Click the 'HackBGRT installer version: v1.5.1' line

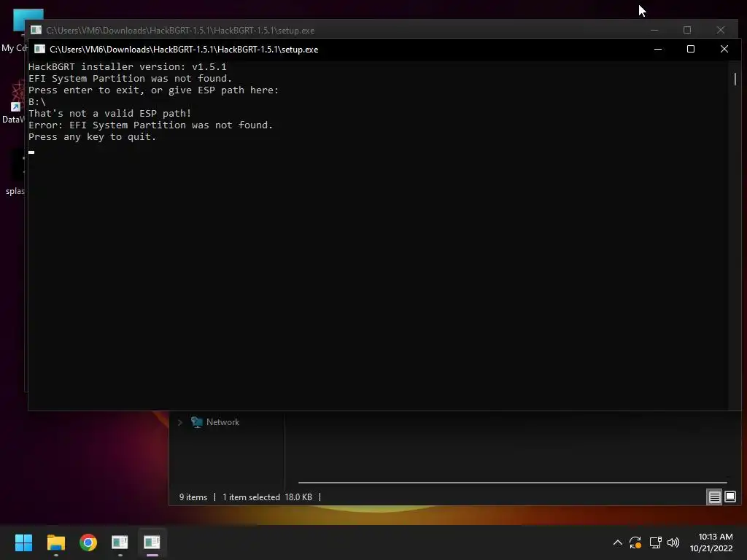128,66
